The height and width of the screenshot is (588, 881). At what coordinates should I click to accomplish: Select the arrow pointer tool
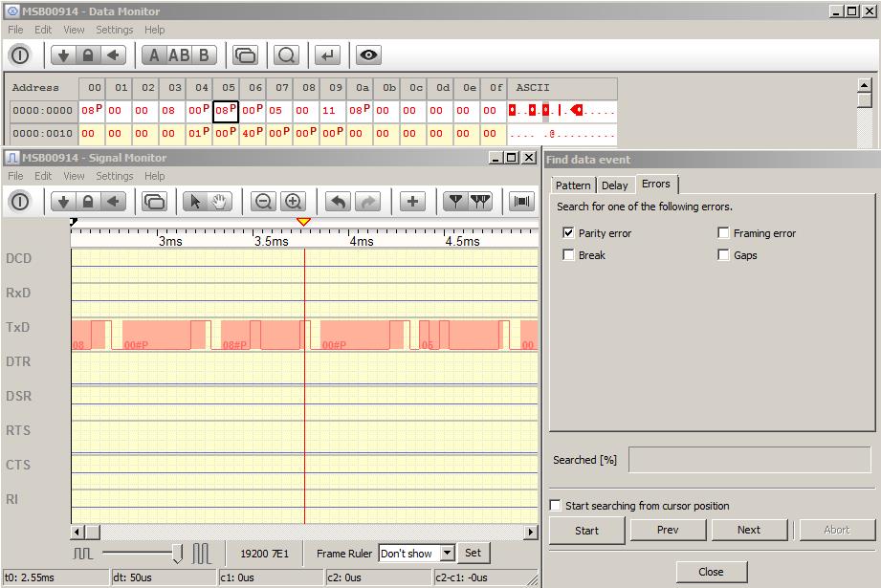click(x=194, y=202)
